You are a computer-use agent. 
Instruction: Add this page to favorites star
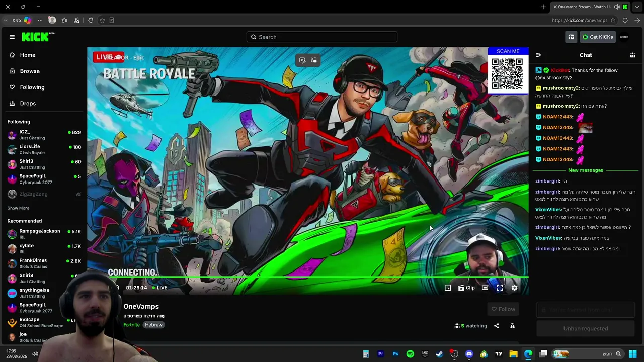point(102,20)
